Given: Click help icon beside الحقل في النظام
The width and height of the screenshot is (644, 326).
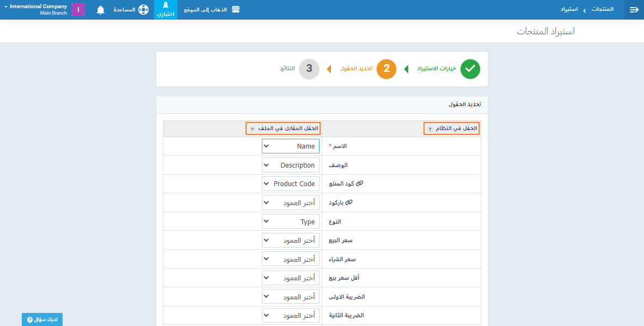Looking at the screenshot, I should point(430,129).
